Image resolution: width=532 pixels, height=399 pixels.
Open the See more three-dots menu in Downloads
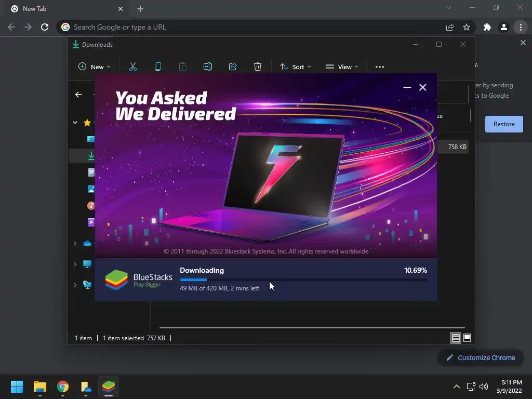pyautogui.click(x=380, y=67)
